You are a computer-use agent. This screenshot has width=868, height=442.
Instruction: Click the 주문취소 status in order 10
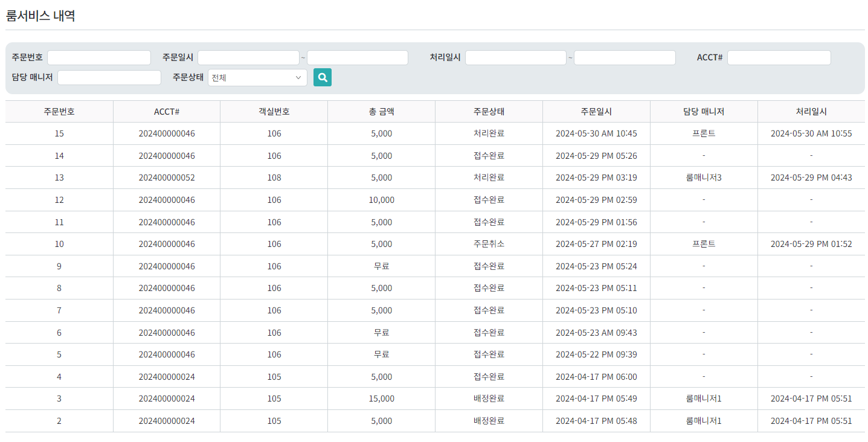pyautogui.click(x=489, y=244)
